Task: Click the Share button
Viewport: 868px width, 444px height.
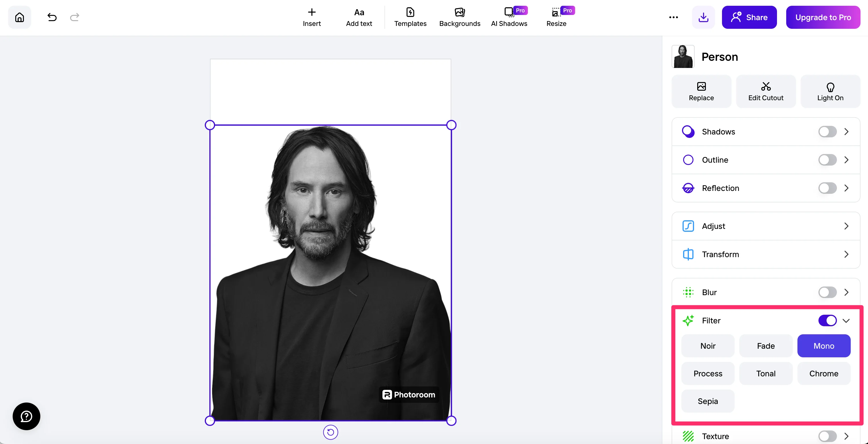Action: coord(749,17)
